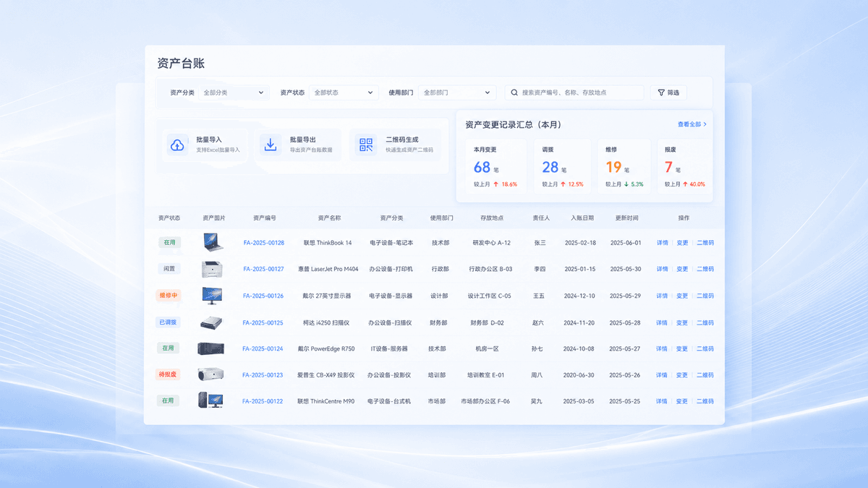Click the funnel icon on 筛选 button
This screenshot has width=868, height=488.
tap(660, 93)
